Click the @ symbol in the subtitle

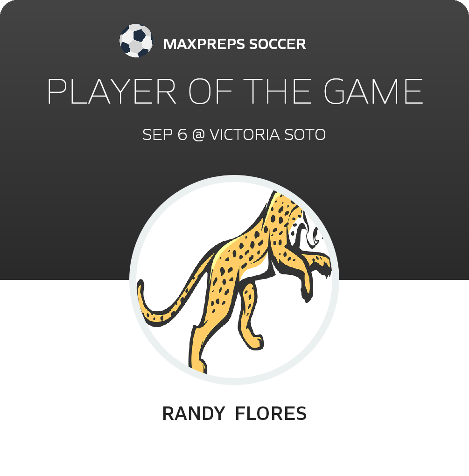(198, 135)
